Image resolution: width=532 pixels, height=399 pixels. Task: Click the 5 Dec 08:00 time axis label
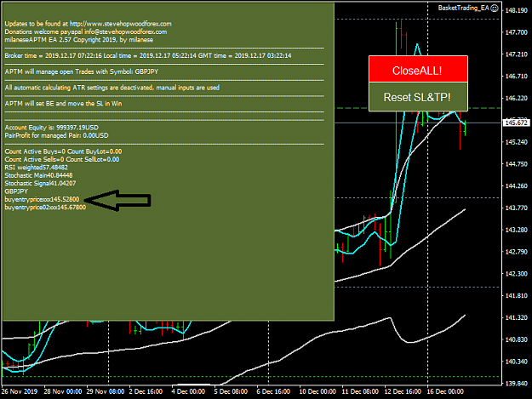(231, 391)
